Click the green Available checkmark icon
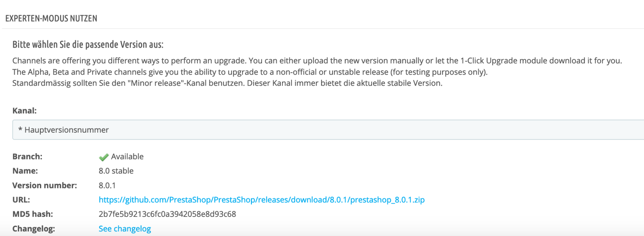The width and height of the screenshot is (644, 236). [x=104, y=157]
